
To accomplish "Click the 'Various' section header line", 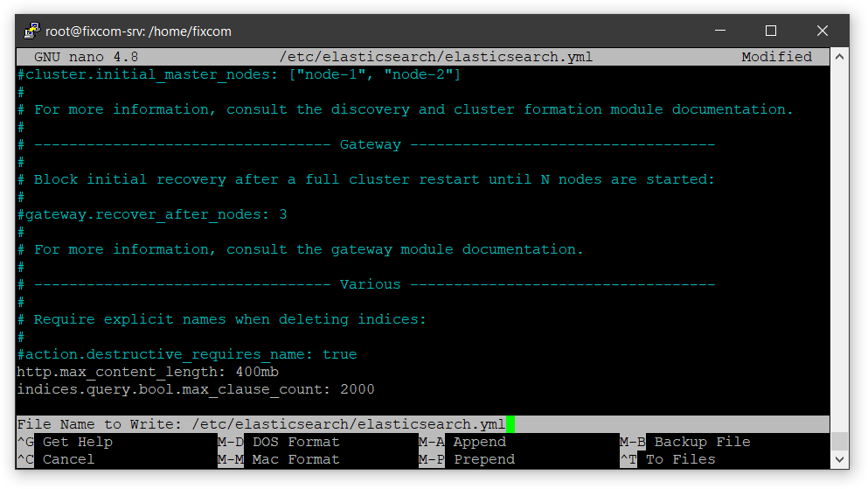I will 366,284.
